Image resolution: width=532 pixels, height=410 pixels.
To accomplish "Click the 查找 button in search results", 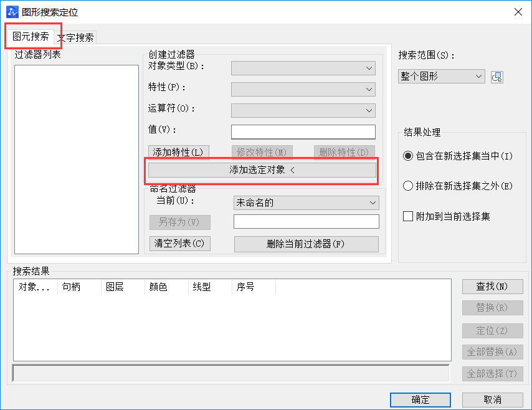I will coord(492,286).
